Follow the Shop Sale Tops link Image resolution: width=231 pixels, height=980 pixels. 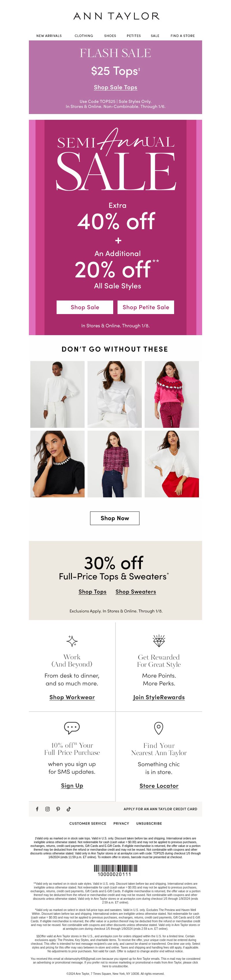click(x=116, y=87)
